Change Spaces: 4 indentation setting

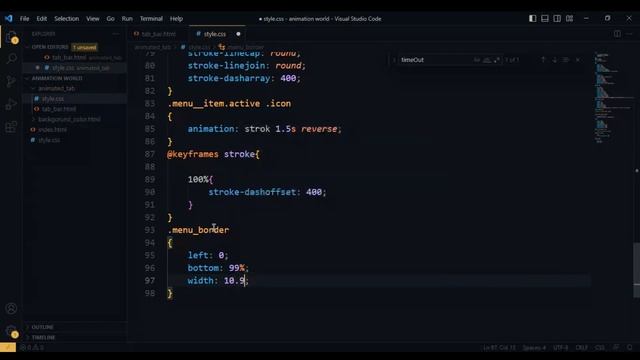coord(534,347)
